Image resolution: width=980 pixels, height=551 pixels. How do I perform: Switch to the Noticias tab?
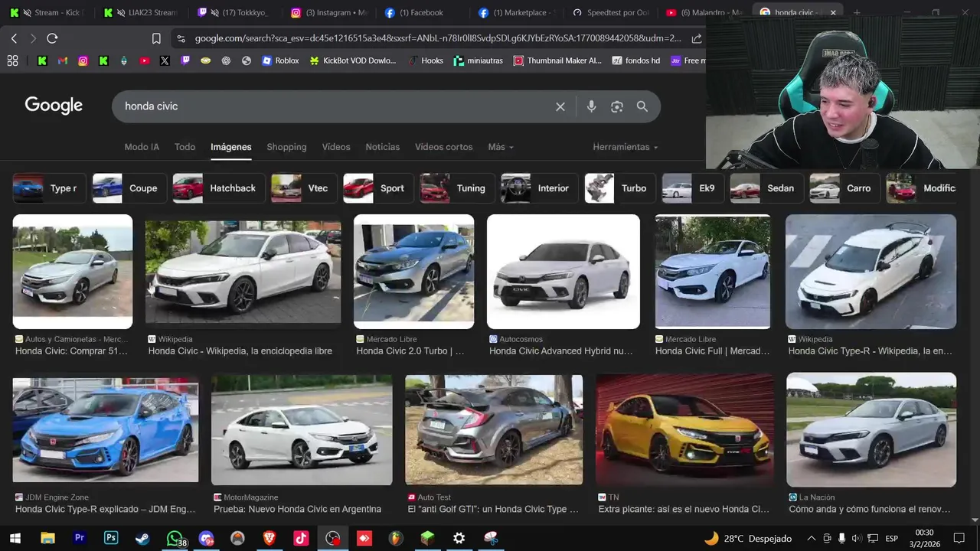pyautogui.click(x=383, y=147)
